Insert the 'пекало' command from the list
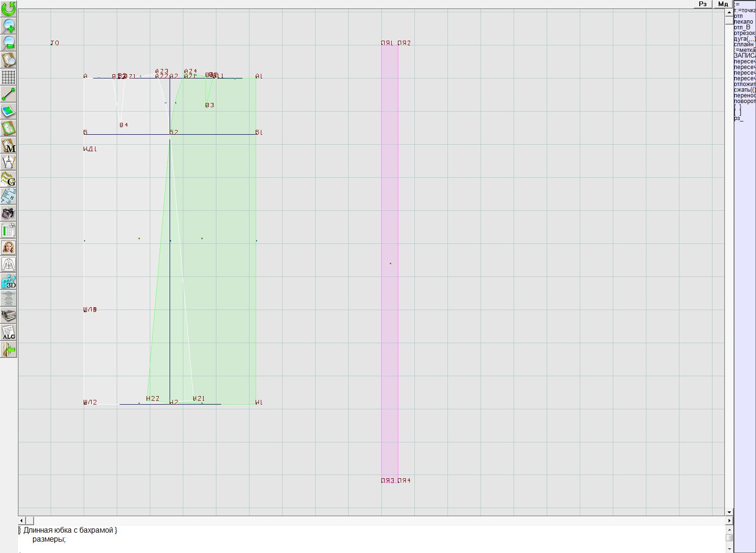Viewport: 756px width, 553px height. (x=744, y=22)
